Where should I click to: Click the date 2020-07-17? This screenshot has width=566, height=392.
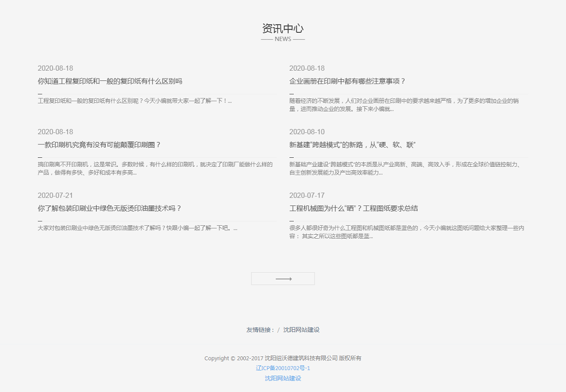(x=307, y=196)
